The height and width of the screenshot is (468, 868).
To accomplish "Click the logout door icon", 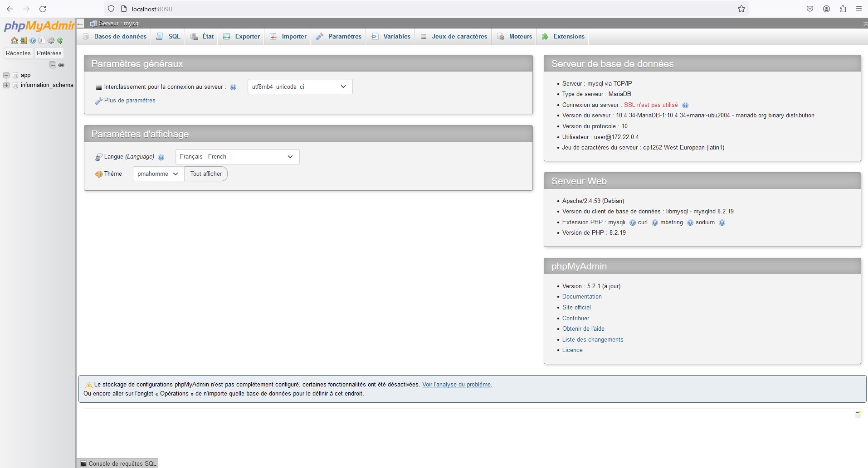I will [24, 40].
